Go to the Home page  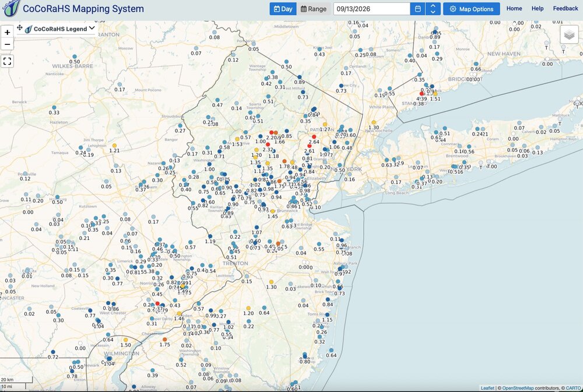[514, 9]
